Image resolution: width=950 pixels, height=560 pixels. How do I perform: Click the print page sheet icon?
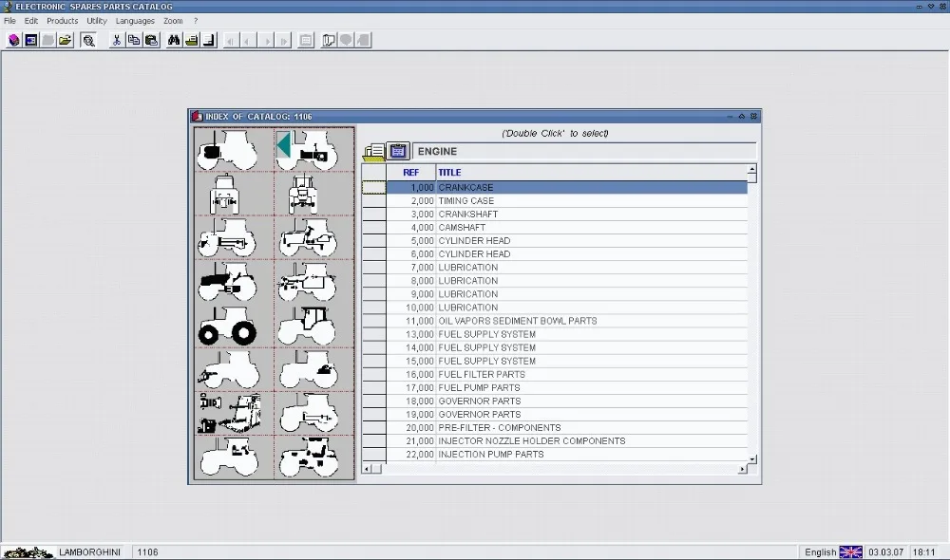tap(209, 41)
